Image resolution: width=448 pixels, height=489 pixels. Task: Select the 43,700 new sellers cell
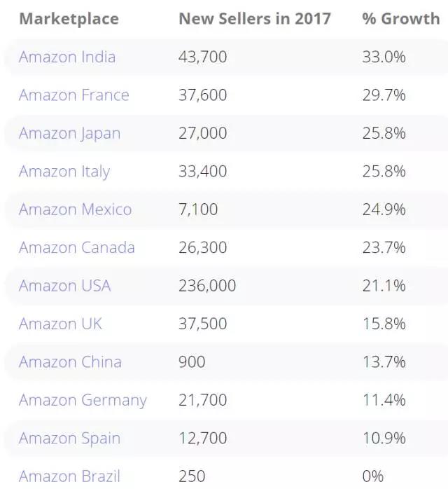click(203, 57)
